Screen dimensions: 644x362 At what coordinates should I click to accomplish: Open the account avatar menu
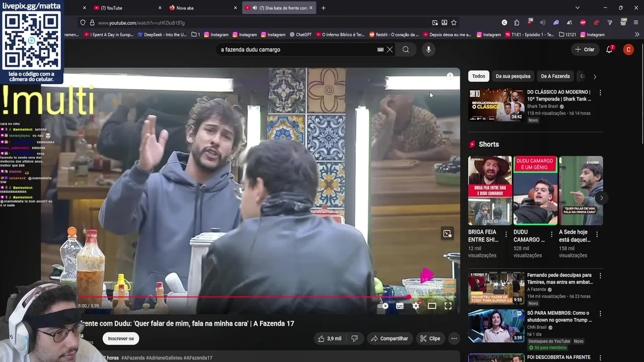click(628, 49)
